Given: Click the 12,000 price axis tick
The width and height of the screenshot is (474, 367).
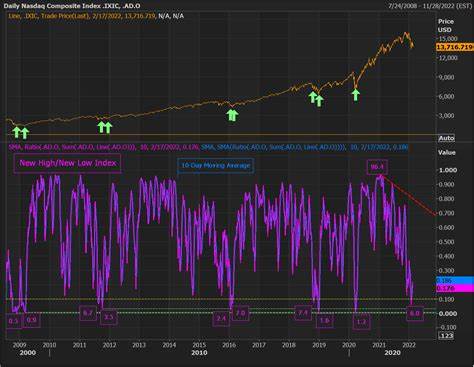Looking at the screenshot, I should coord(448,58).
